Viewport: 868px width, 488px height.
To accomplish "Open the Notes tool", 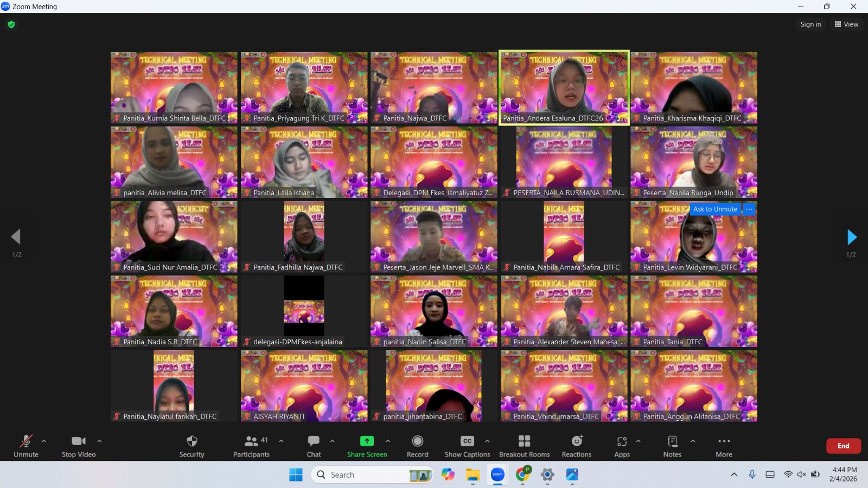I will click(x=672, y=441).
